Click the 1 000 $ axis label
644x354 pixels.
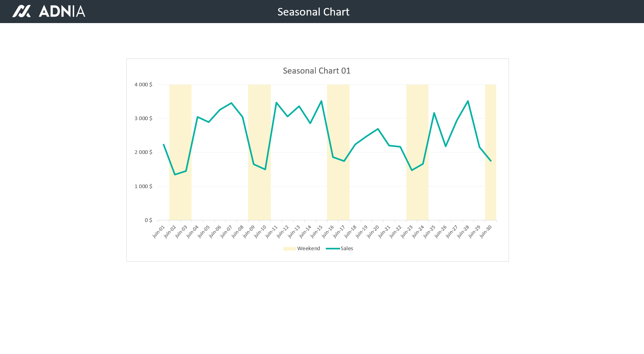pyautogui.click(x=143, y=187)
